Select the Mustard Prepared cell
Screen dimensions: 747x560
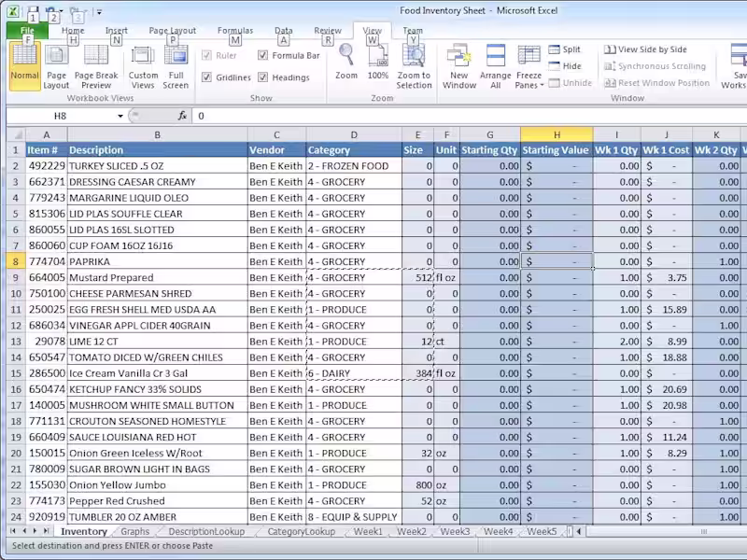pyautogui.click(x=157, y=277)
